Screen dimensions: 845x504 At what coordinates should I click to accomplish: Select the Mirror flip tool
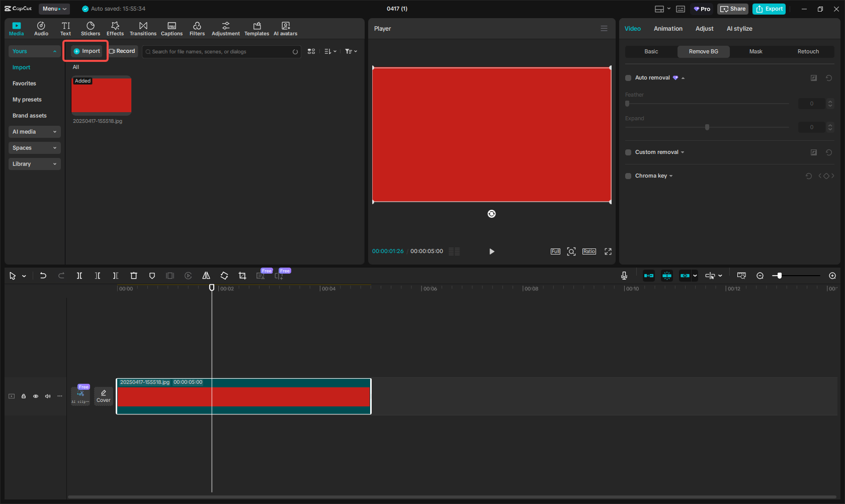tap(206, 276)
